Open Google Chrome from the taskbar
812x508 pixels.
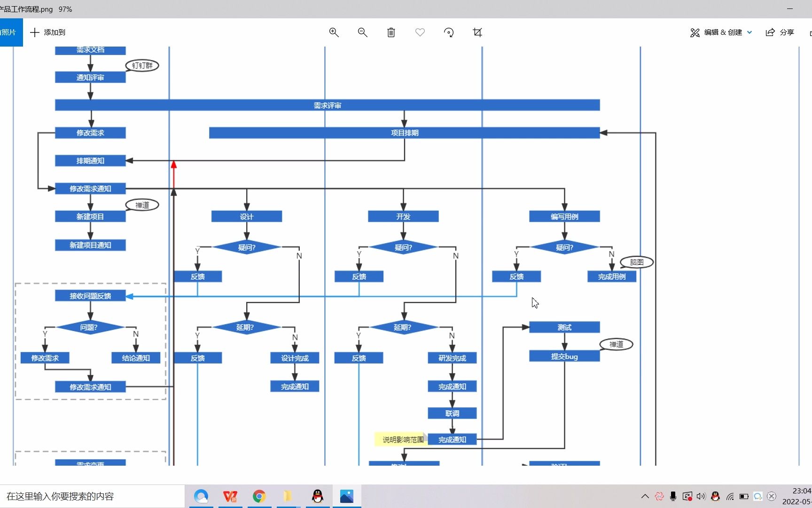pos(259,496)
